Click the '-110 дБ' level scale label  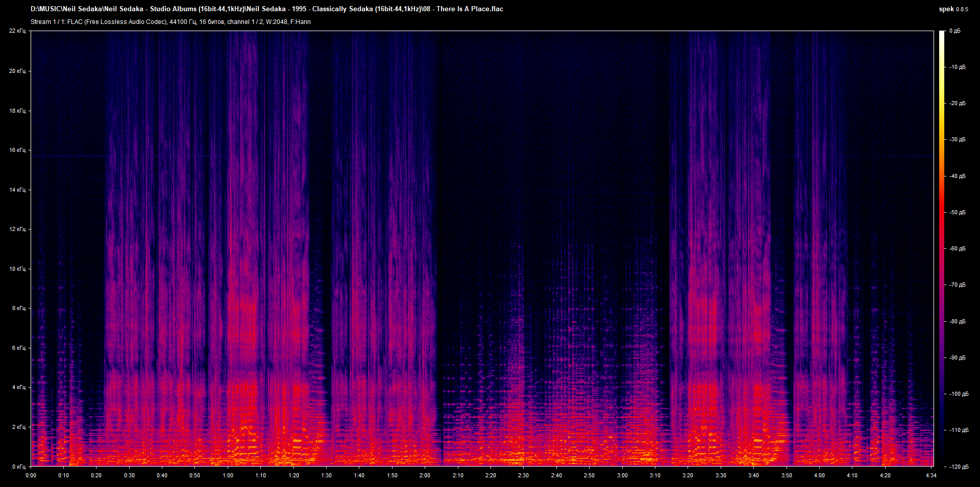pos(959,430)
